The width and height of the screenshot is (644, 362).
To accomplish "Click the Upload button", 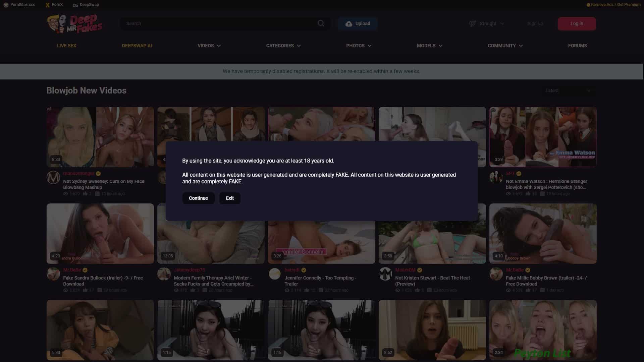I will coord(358,23).
